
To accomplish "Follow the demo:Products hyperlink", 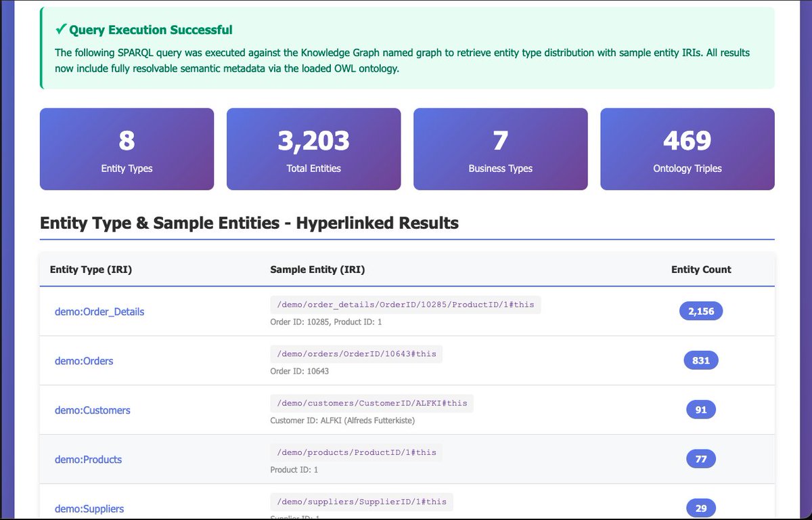I will coord(88,459).
